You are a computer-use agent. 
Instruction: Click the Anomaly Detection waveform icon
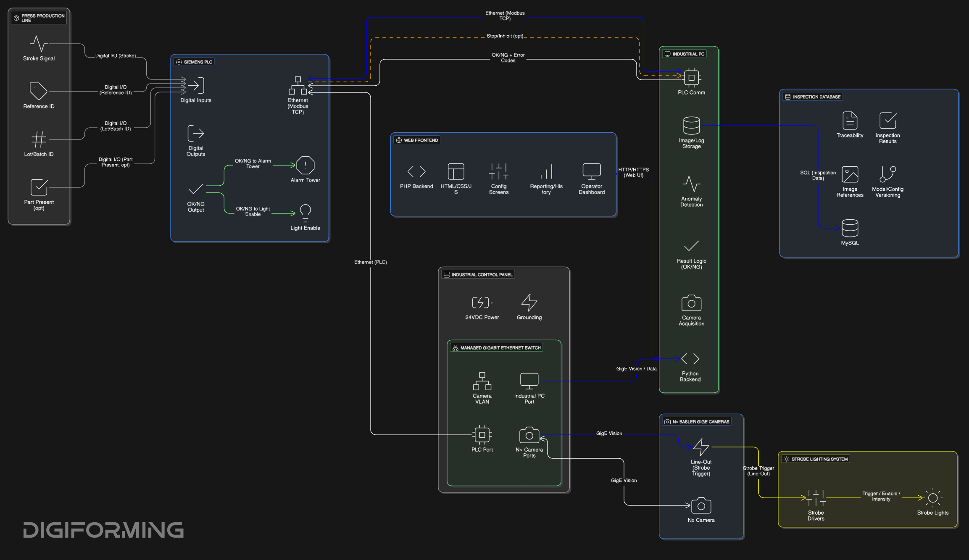[x=692, y=184]
